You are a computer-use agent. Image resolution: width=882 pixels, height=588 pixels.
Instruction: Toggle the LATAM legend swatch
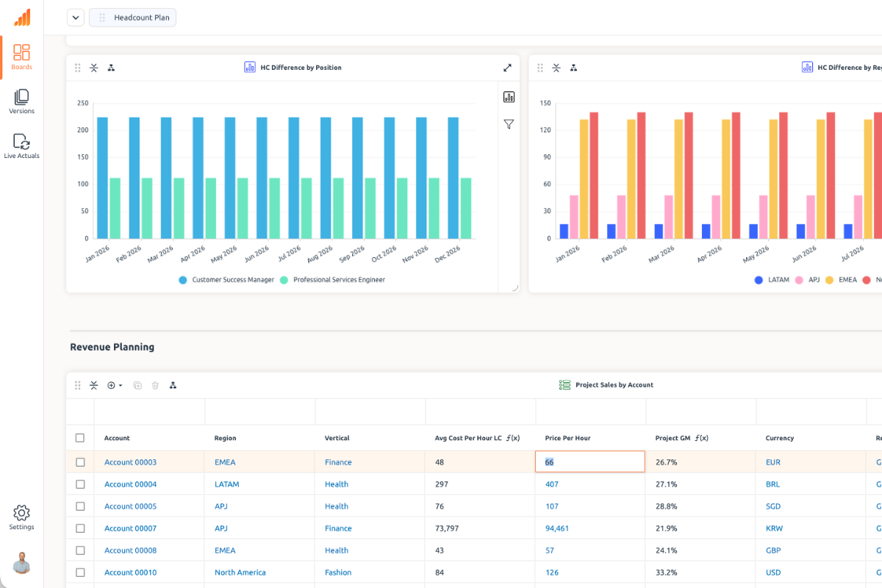tap(759, 280)
